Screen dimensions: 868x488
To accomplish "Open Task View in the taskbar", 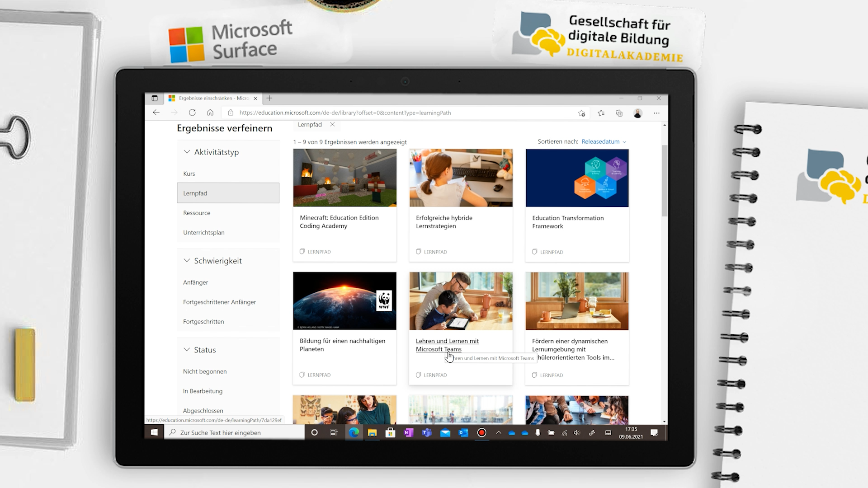I will tap(334, 432).
